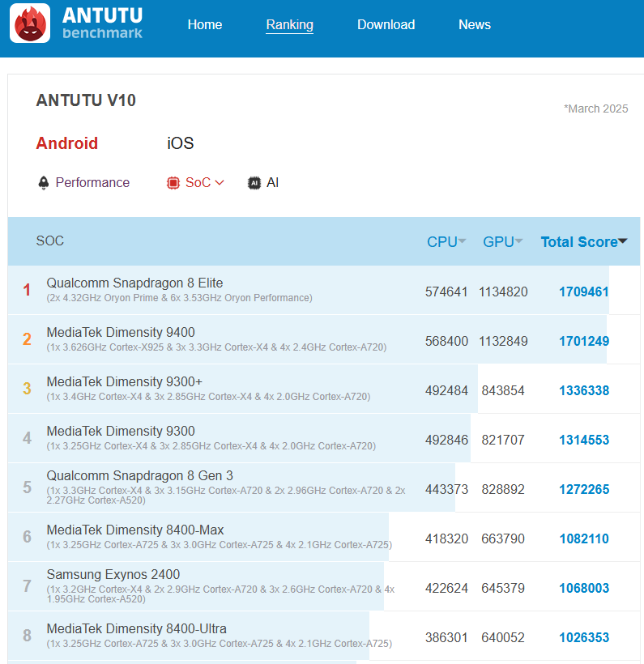Click rank number 2
The width and height of the screenshot is (644, 664).
(x=27, y=339)
